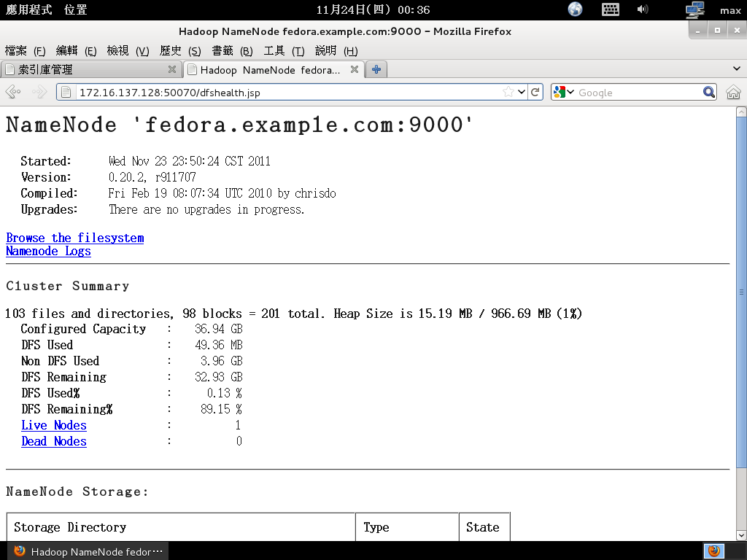Click the Firefox home button
The width and height of the screenshot is (747, 560).
733,93
